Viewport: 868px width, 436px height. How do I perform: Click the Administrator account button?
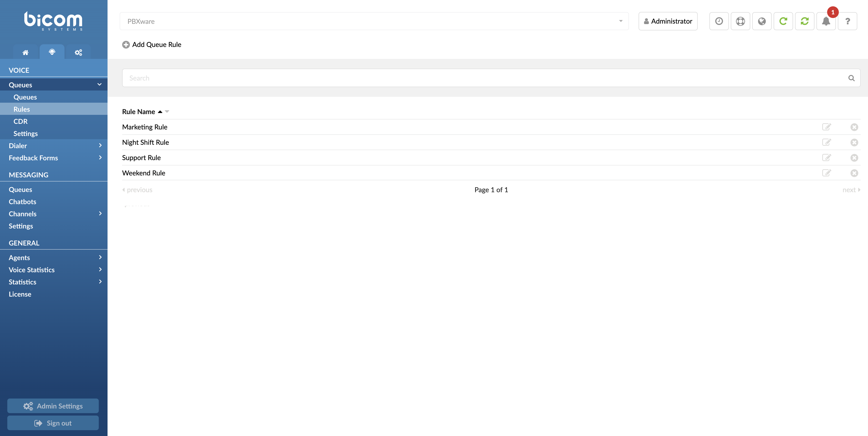click(x=668, y=21)
